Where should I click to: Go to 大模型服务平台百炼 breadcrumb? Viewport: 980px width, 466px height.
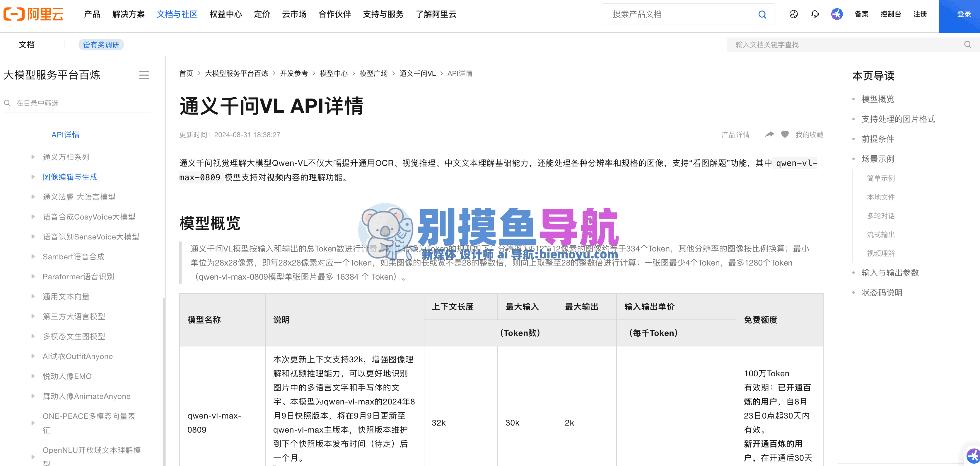pyautogui.click(x=236, y=73)
